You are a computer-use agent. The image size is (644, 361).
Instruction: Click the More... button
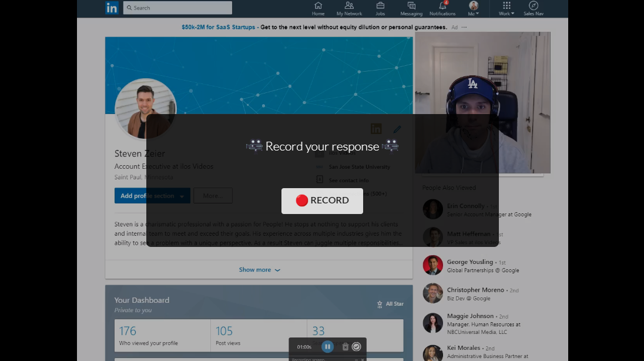213,196
